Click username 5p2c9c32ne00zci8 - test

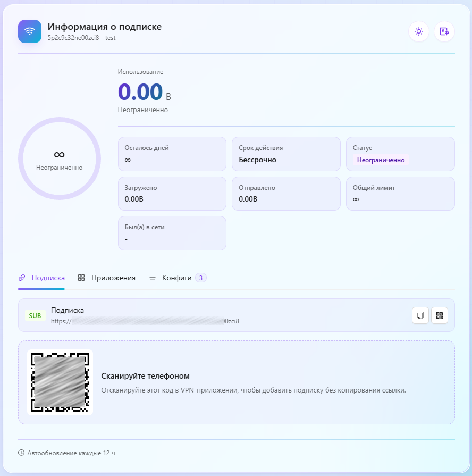click(82, 38)
